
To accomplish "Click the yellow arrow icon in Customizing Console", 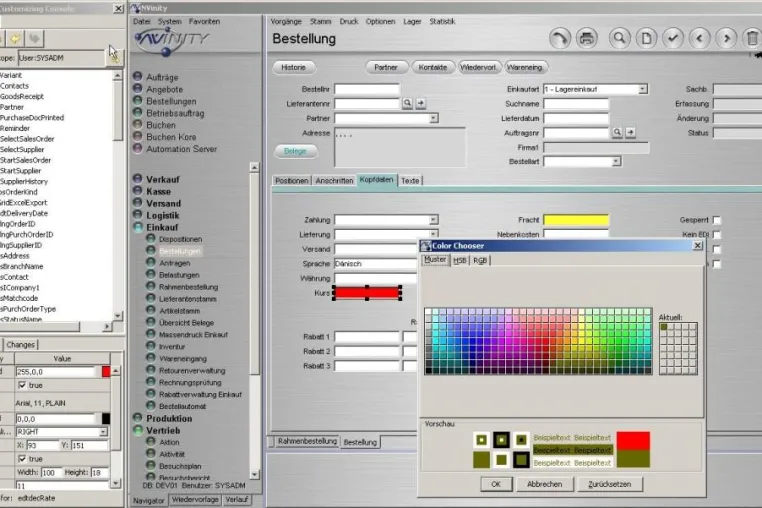I will coord(15,38).
